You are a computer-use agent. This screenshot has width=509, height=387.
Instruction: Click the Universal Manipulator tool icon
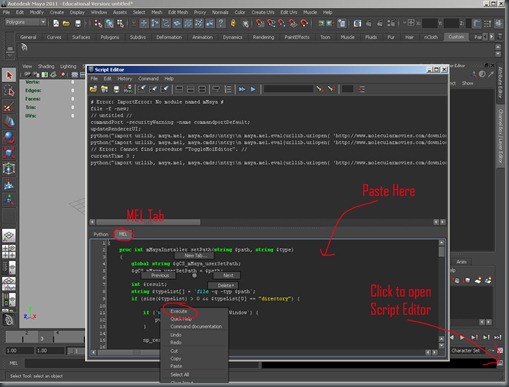[9, 169]
